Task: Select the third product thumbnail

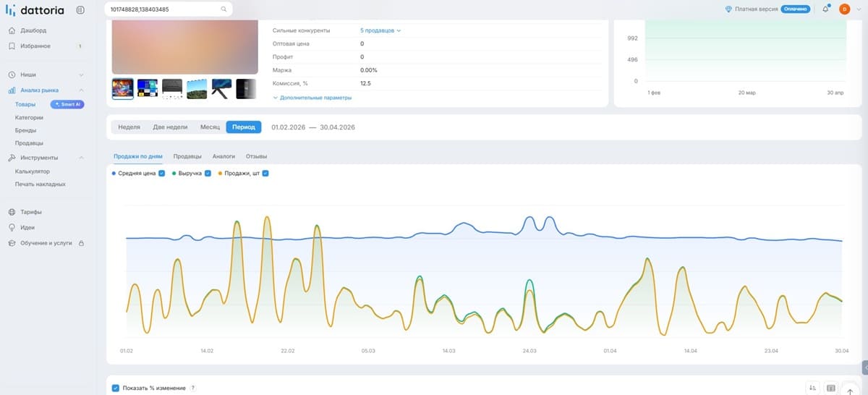Action: click(172, 89)
